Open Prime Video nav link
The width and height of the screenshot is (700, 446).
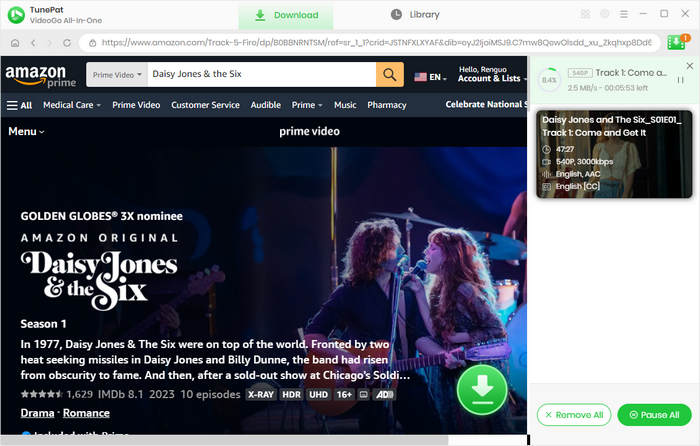pos(136,105)
